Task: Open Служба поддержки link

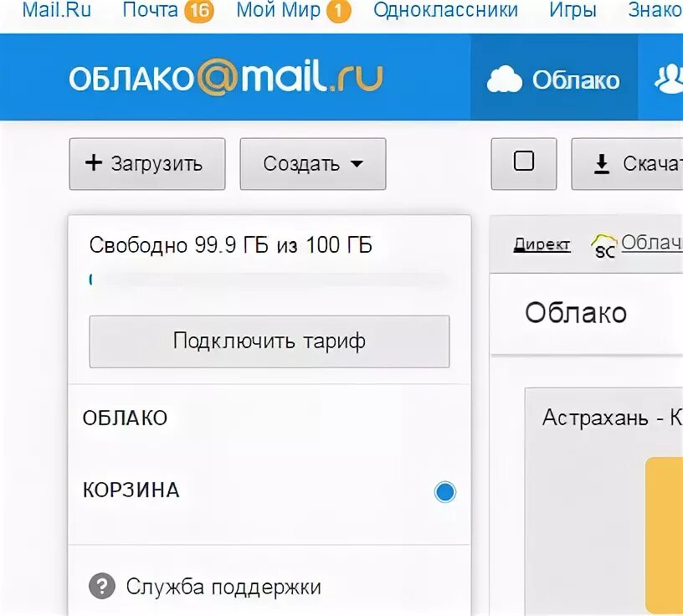Action: 223,587
